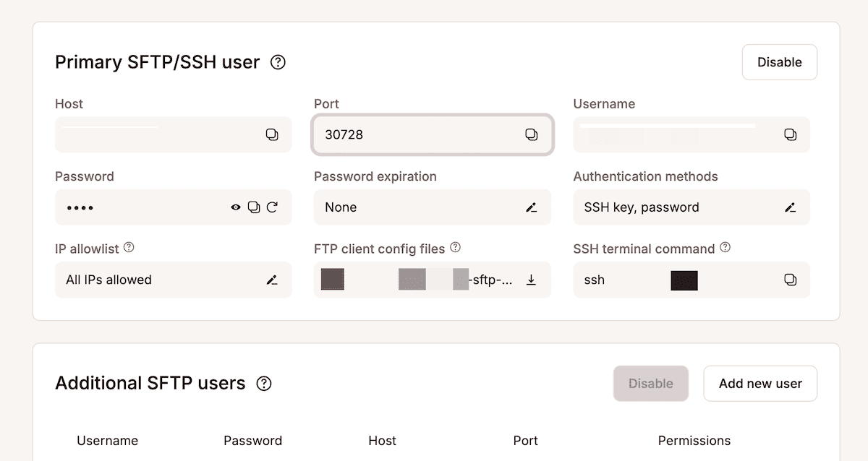868x461 pixels.
Task: Copy the password to clipboard
Action: (254, 207)
